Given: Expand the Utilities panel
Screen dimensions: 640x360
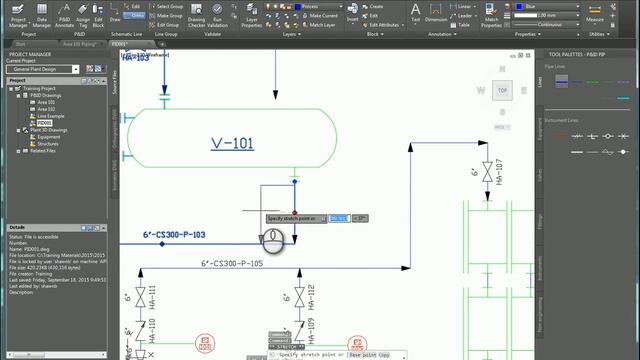Looking at the screenshot, I should pos(599,34).
